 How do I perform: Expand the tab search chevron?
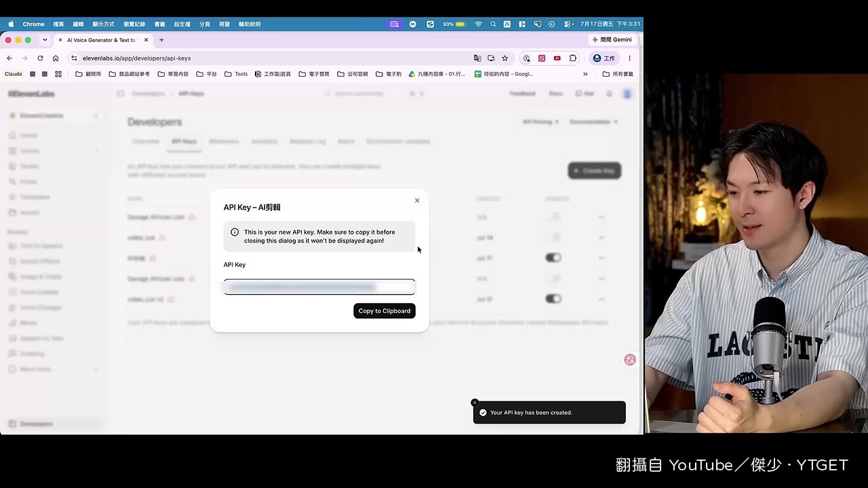[45, 40]
